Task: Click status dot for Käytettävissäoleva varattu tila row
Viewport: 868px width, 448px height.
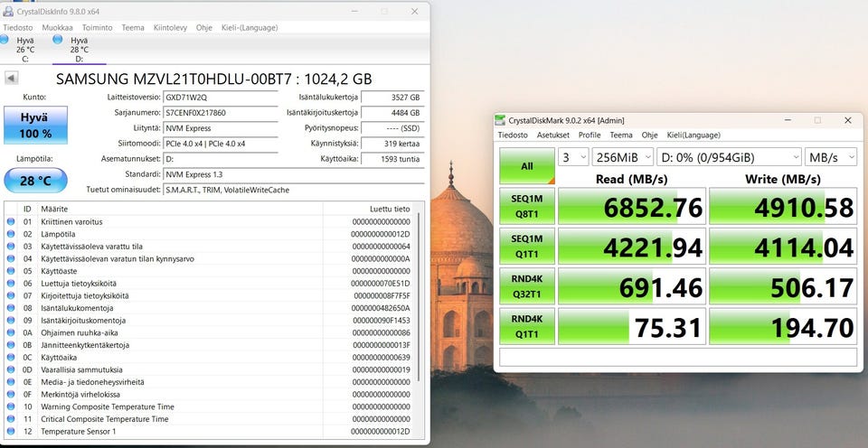Action: (x=11, y=246)
